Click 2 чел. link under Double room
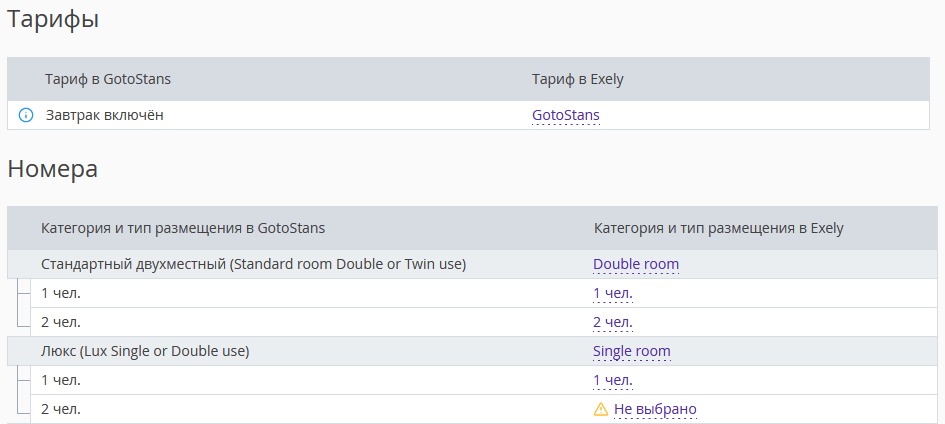 coord(613,322)
